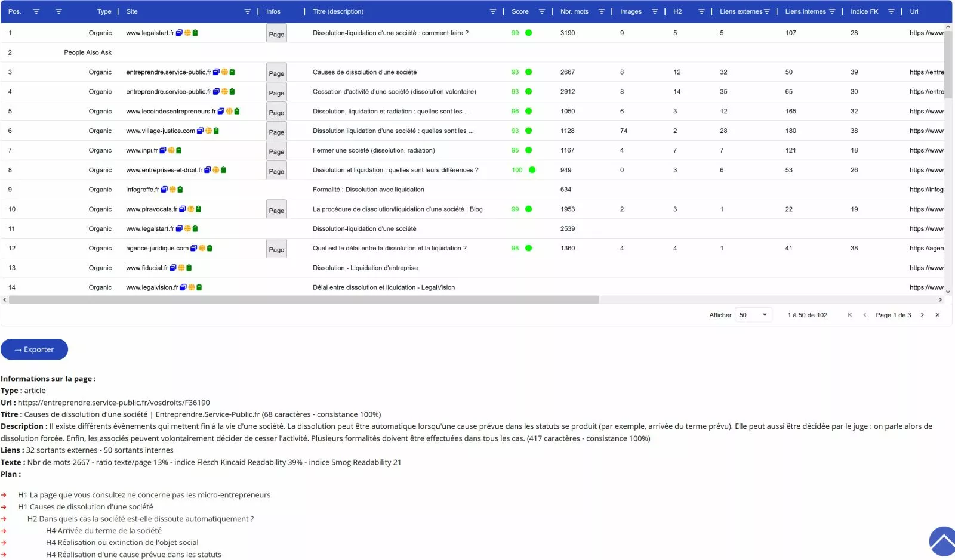Screen dimensions: 955x560
Task: Click the green clipboard icon beside www.fiducial.fr
Action: [x=189, y=268]
